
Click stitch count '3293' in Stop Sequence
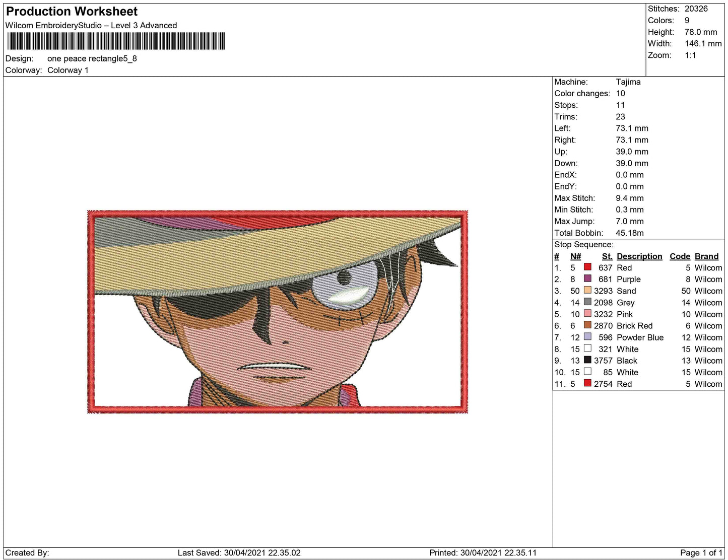pyautogui.click(x=603, y=291)
